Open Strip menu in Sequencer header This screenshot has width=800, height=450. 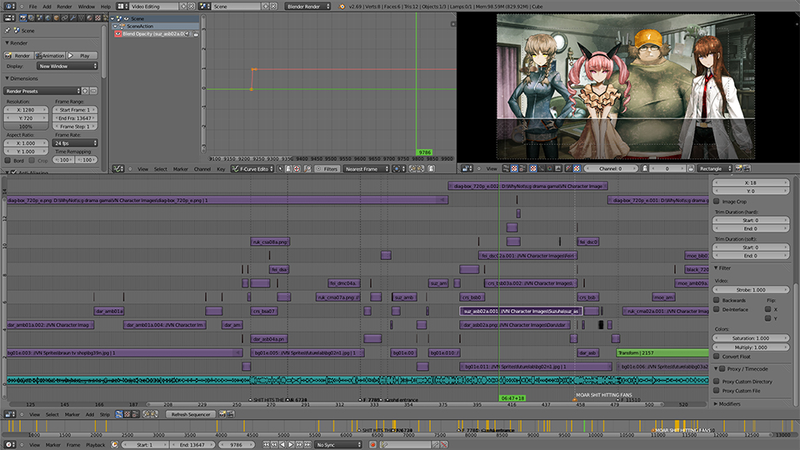click(104, 414)
